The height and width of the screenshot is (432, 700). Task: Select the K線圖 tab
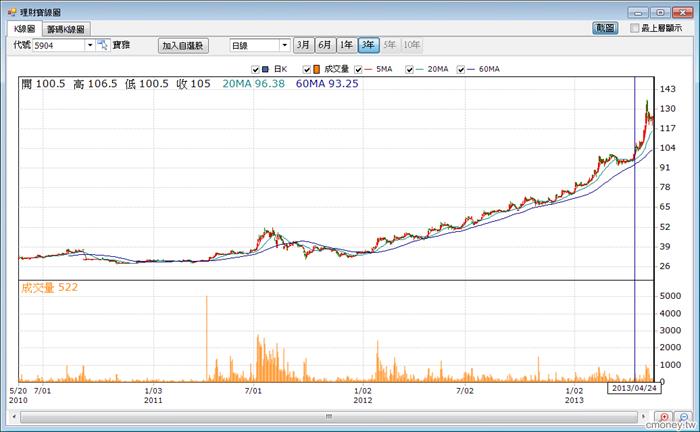[25, 29]
